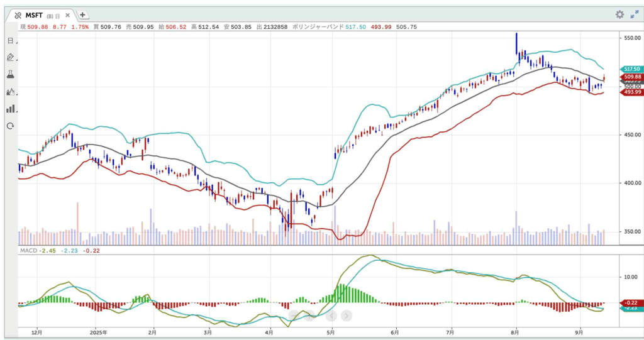Close the MSFT chart tab

tap(68, 14)
